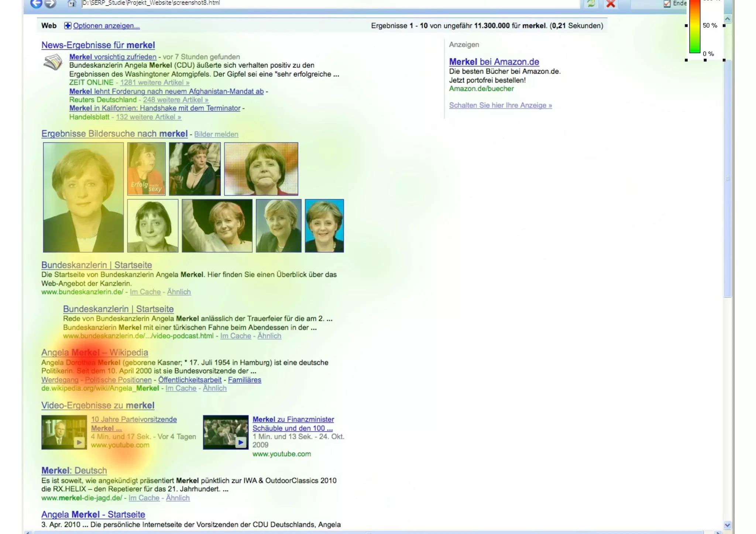This screenshot has width=756, height=534.
Task: Open 'Angela Merkel – Wikipedia' result
Action: (94, 352)
